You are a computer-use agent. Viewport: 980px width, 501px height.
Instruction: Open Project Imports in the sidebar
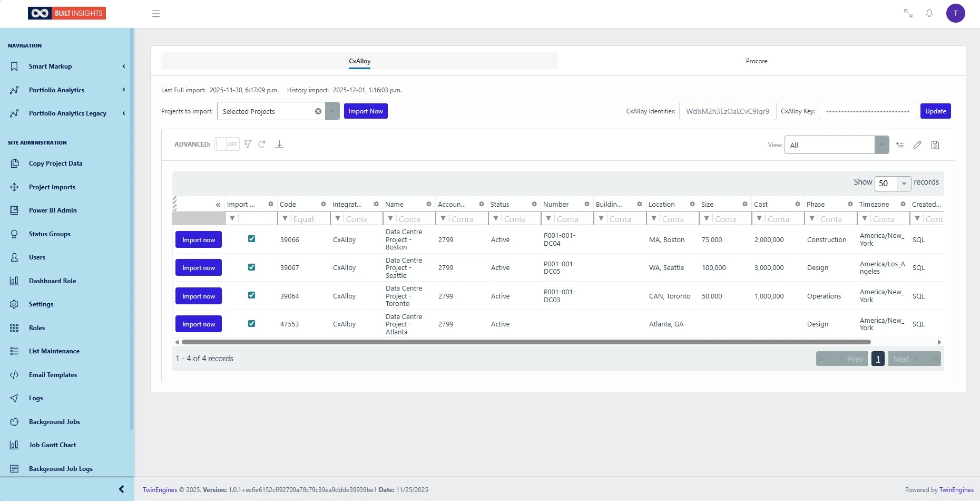(x=52, y=187)
